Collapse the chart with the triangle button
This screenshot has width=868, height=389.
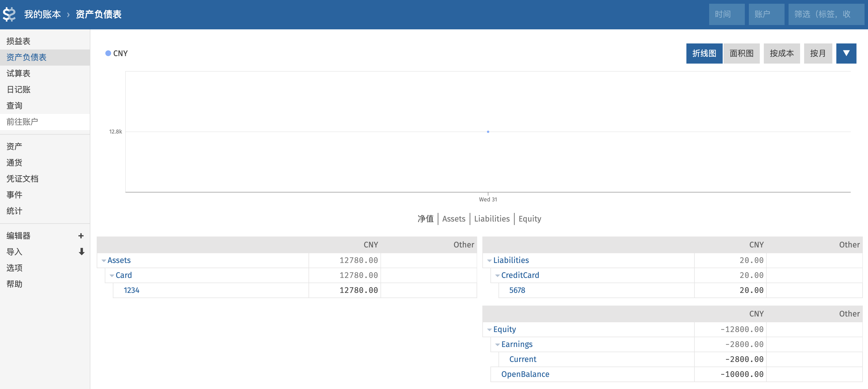(846, 53)
